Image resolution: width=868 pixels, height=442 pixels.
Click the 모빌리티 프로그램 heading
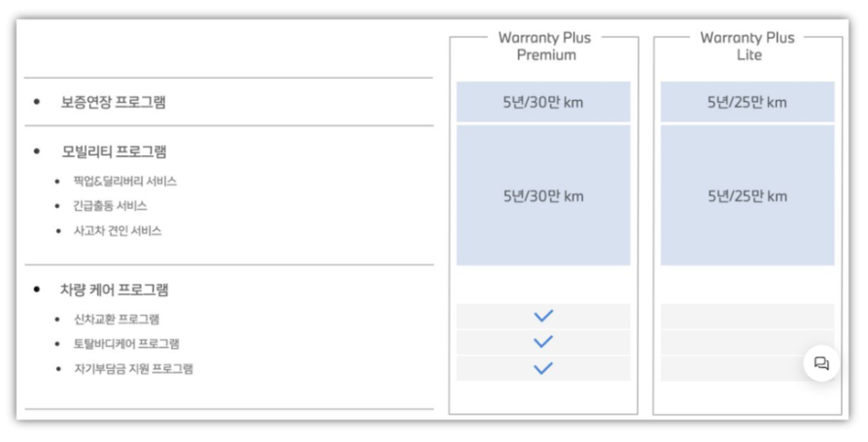coord(114,152)
